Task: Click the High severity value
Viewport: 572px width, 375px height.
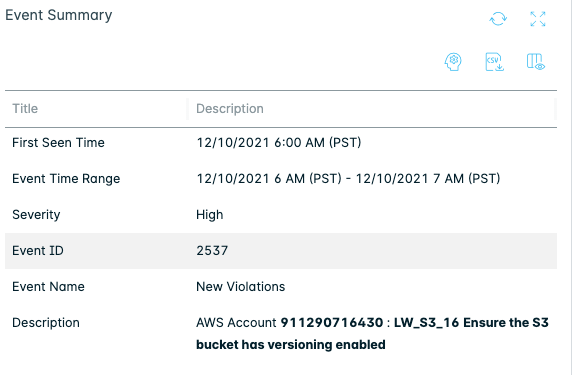Action: [x=210, y=214]
